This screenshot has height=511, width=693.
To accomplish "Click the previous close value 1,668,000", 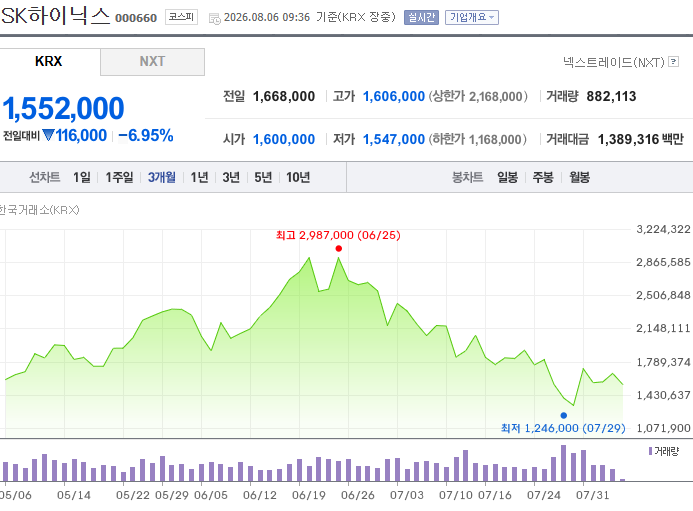I will 284,96.
